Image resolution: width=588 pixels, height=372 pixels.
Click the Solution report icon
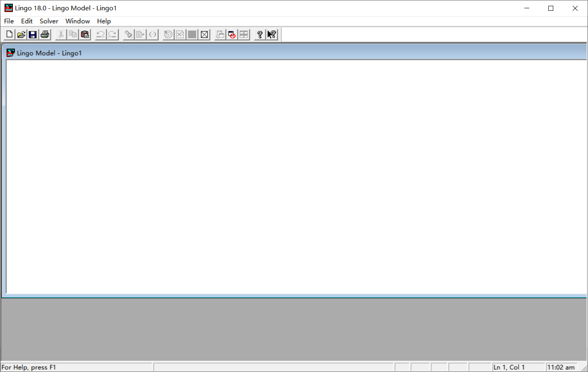coord(180,35)
